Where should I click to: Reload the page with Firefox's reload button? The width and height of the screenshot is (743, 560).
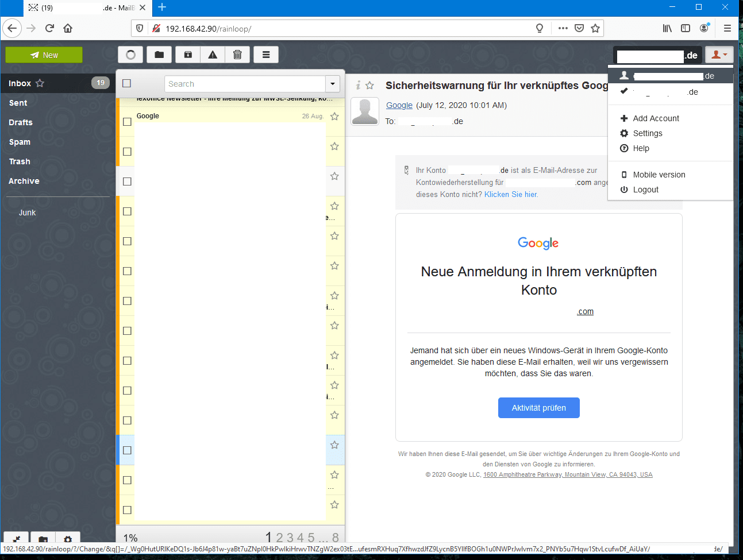[49, 28]
